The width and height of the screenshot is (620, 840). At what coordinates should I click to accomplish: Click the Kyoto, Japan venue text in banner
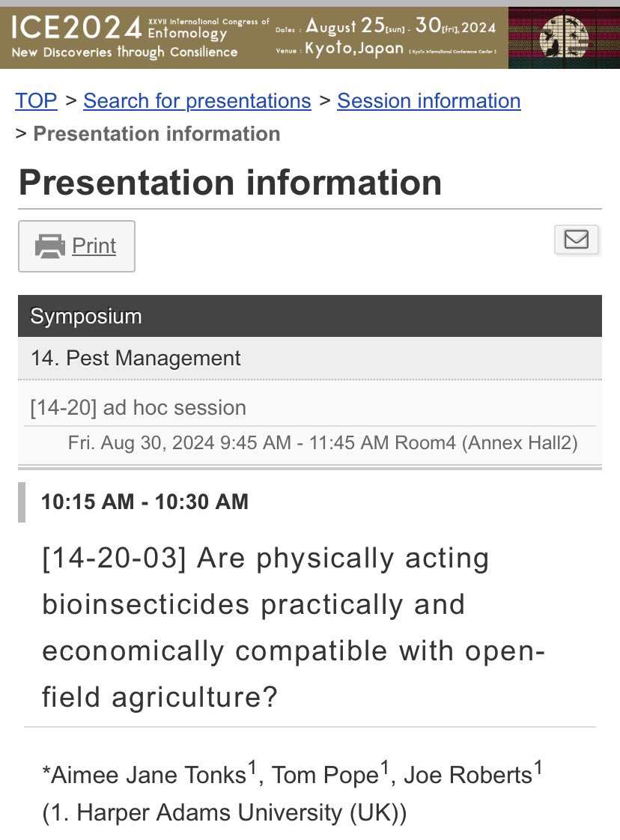tap(354, 49)
